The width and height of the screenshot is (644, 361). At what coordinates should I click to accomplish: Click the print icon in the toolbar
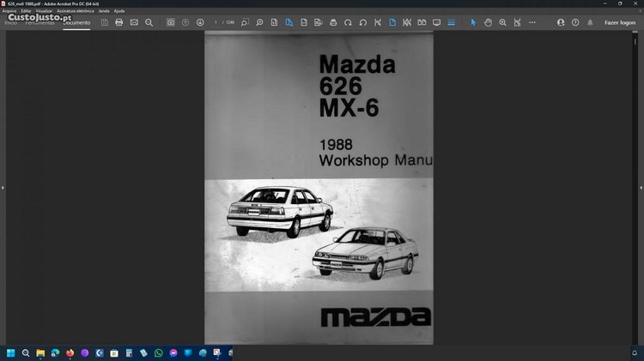[118, 22]
